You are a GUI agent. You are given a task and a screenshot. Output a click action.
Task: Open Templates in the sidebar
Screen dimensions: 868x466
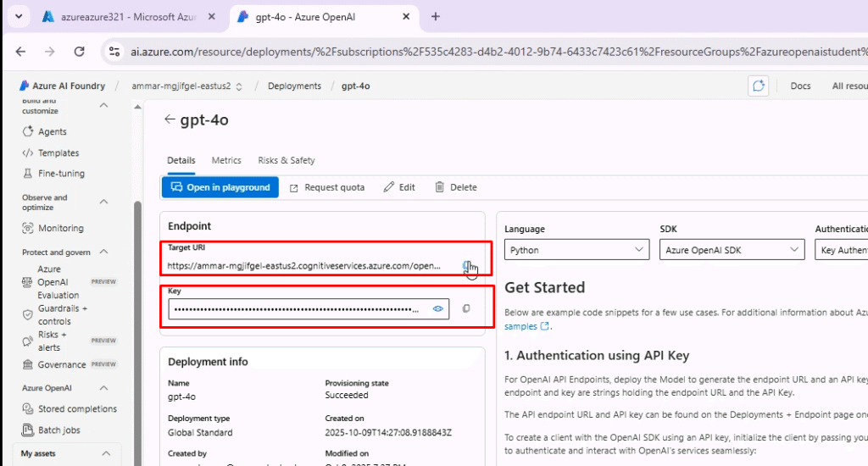click(x=58, y=153)
